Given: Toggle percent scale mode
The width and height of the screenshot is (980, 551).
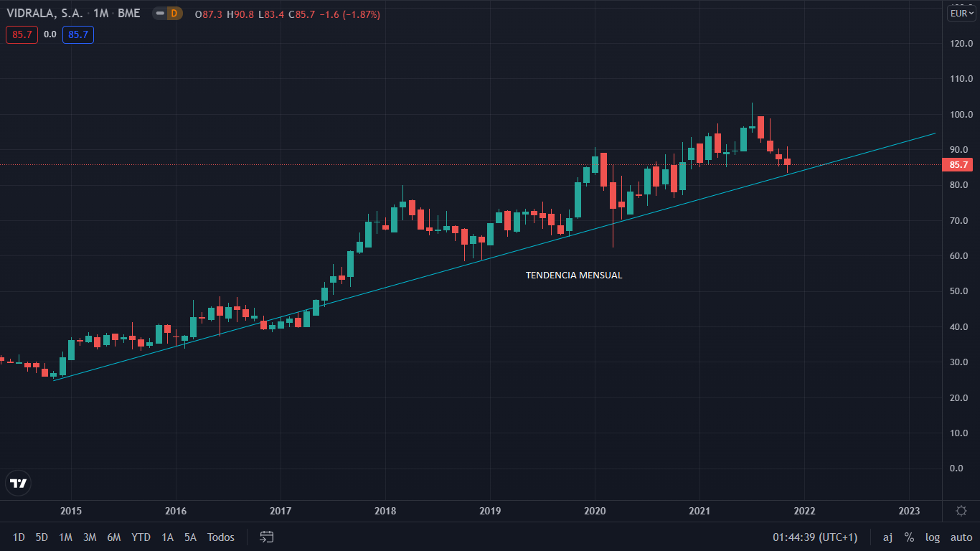Looking at the screenshot, I should coord(909,537).
